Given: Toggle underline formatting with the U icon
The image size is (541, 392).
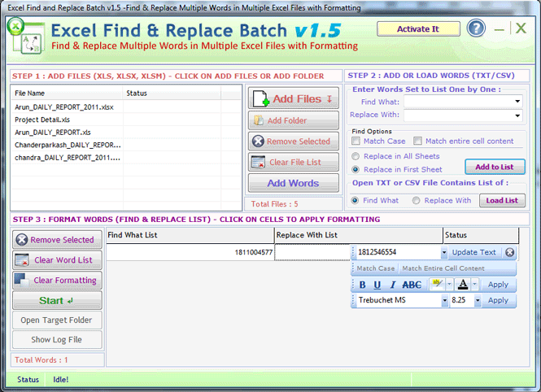Looking at the screenshot, I should click(377, 285).
